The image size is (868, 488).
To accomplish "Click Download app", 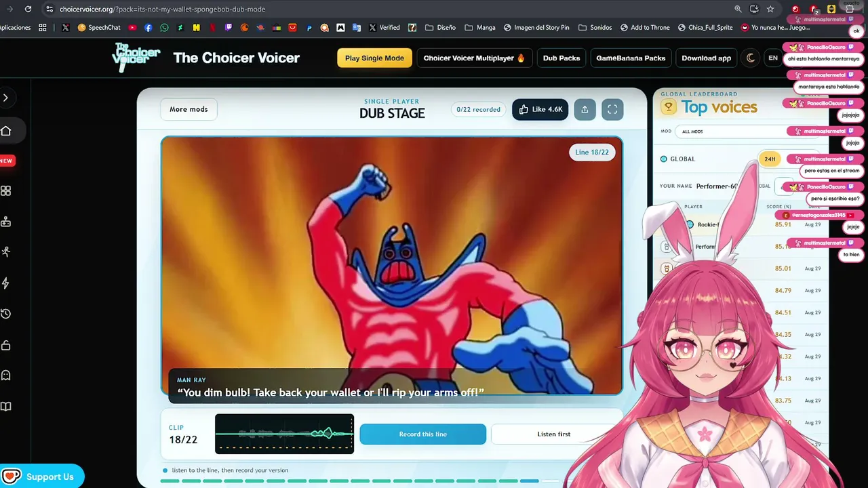I will 707,58.
